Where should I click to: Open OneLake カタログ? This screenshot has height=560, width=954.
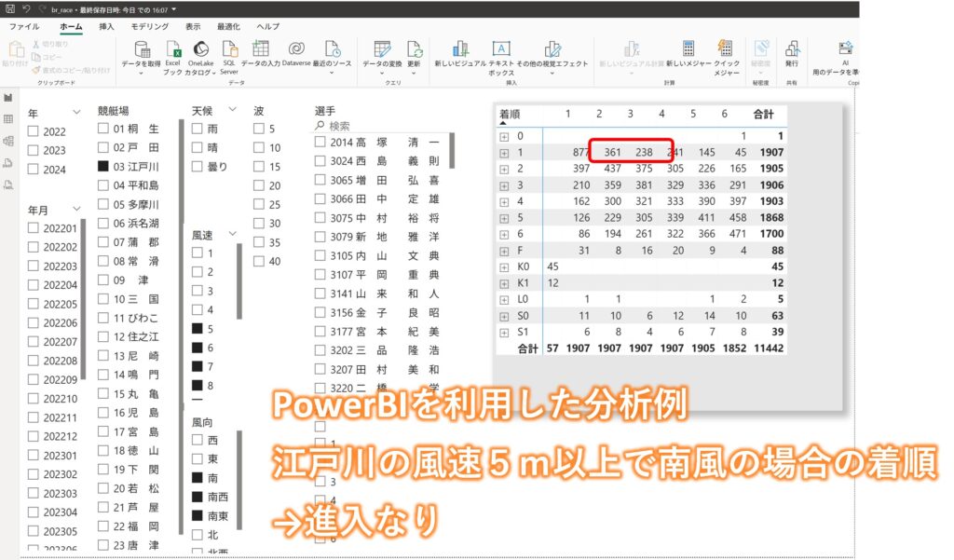(201, 58)
